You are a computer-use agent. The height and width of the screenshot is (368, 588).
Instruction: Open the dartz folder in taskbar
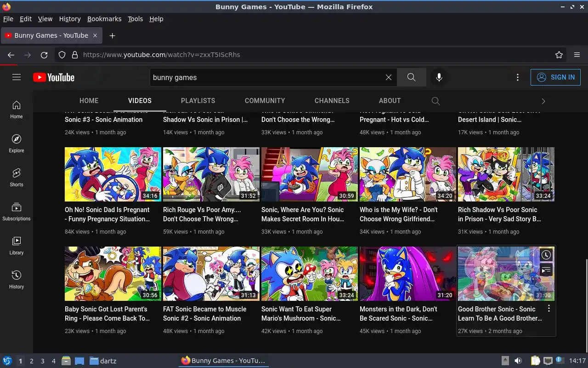click(103, 361)
